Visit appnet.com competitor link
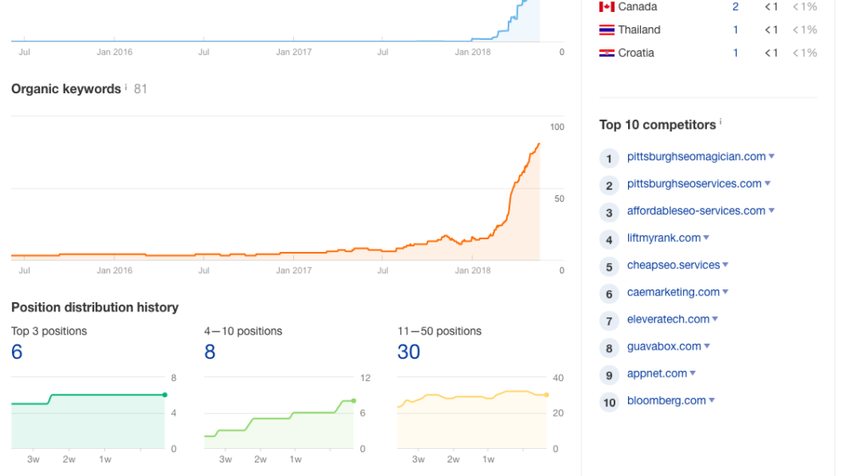 click(x=657, y=373)
